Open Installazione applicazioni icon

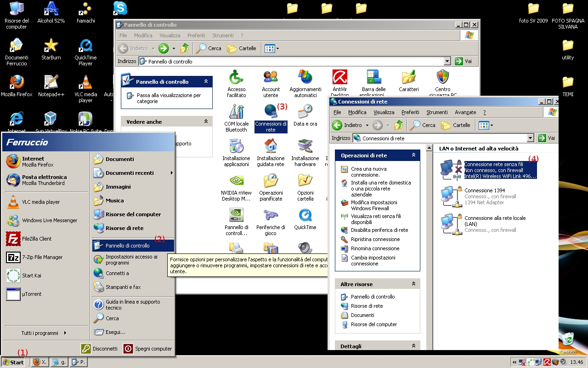(236, 153)
